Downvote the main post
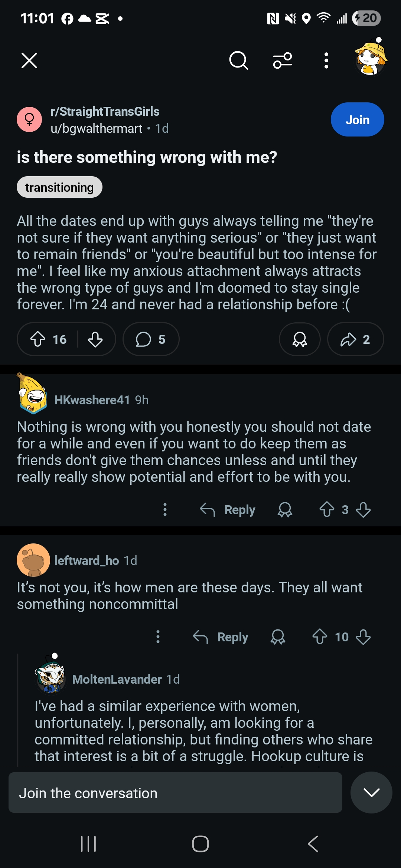 point(95,339)
